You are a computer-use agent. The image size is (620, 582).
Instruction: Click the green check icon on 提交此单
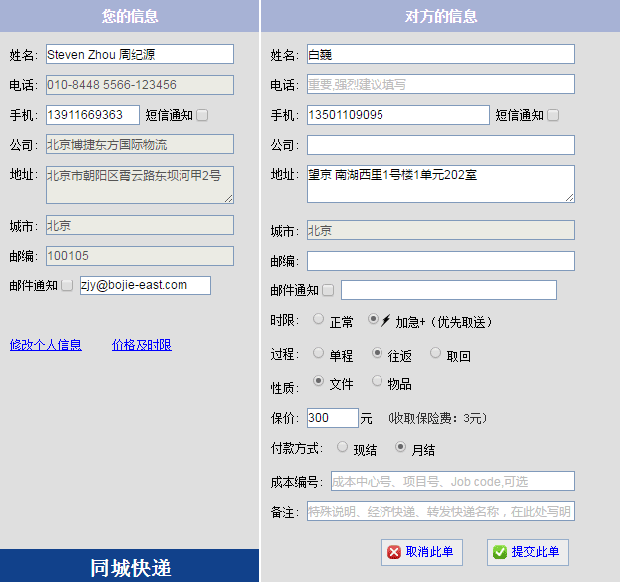click(500, 552)
